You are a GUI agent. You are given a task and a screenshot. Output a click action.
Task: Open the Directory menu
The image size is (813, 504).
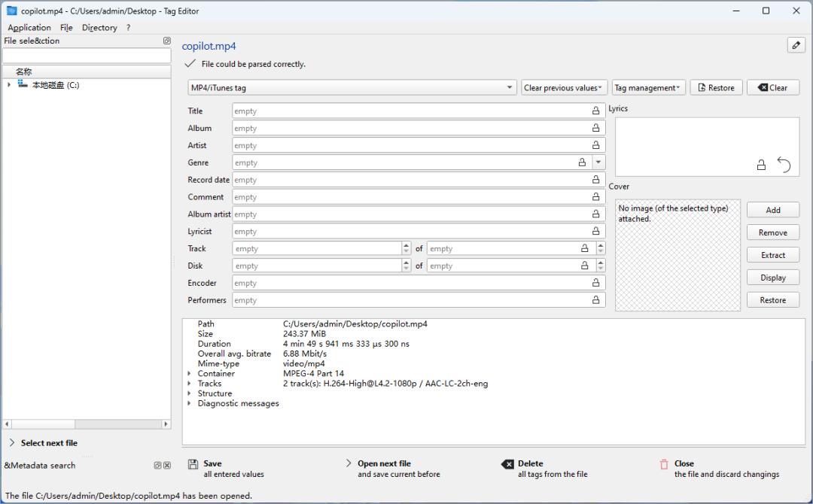[x=99, y=28]
